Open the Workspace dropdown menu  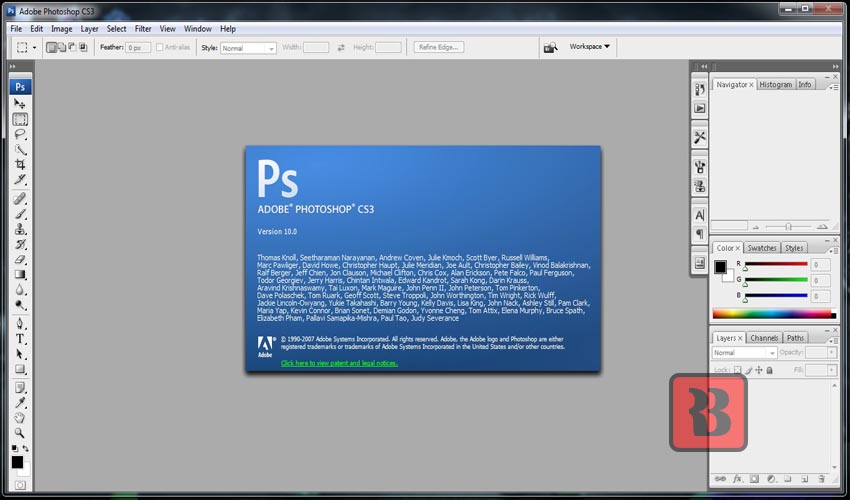coord(589,47)
